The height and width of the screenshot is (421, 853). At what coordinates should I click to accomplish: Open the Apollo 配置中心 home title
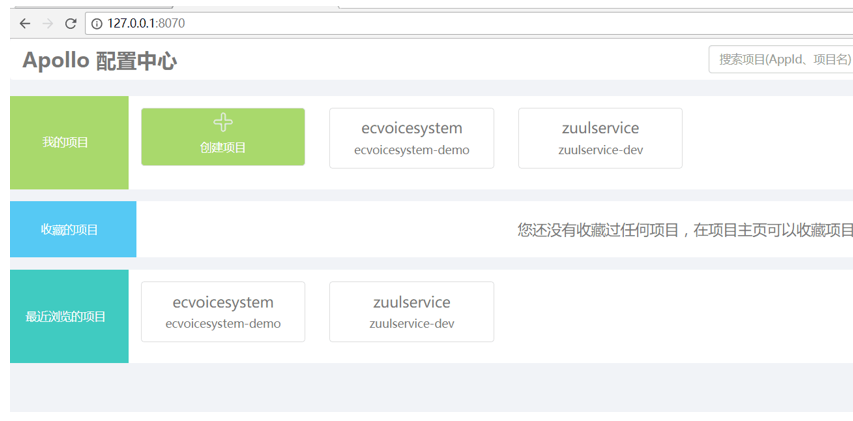point(100,61)
